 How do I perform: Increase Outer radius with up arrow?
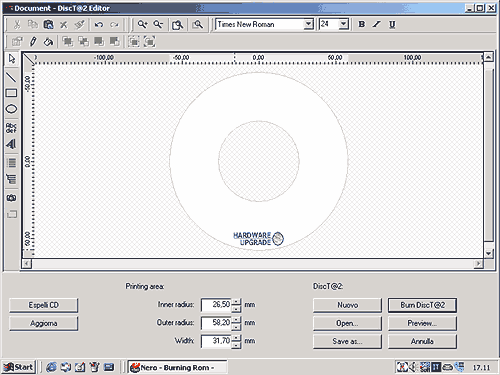[236, 320]
